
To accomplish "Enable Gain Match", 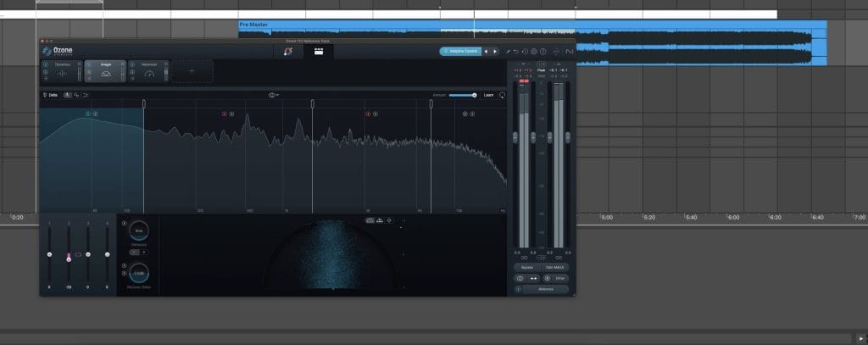I will pos(554,267).
